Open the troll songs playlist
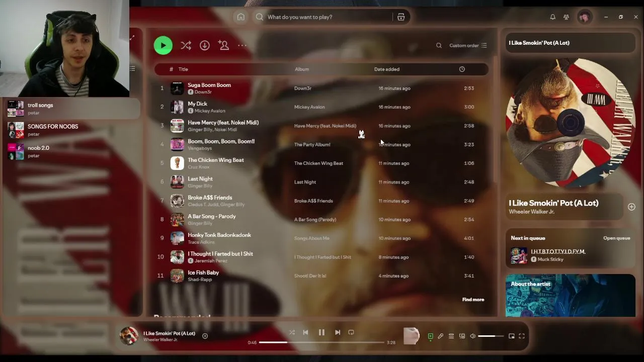Screen dimensions: 644x362 click(x=71, y=109)
